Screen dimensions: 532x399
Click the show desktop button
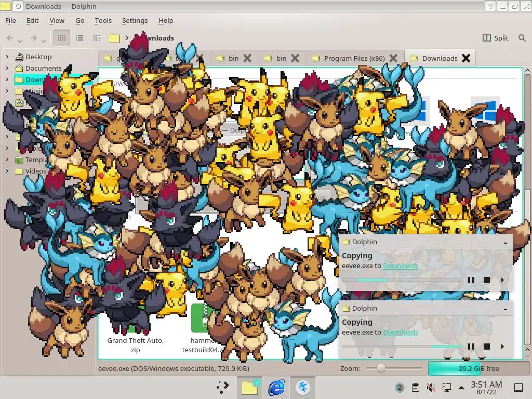click(x=518, y=387)
